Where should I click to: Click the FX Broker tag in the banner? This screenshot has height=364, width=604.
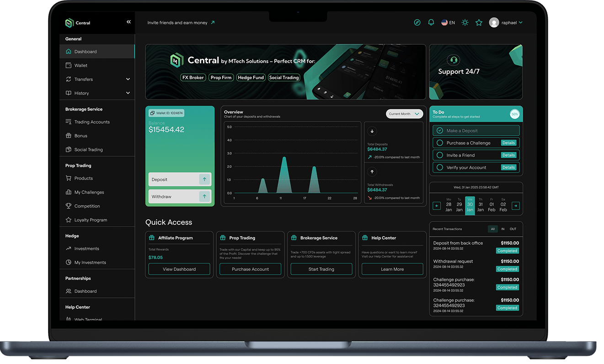pyautogui.click(x=193, y=78)
